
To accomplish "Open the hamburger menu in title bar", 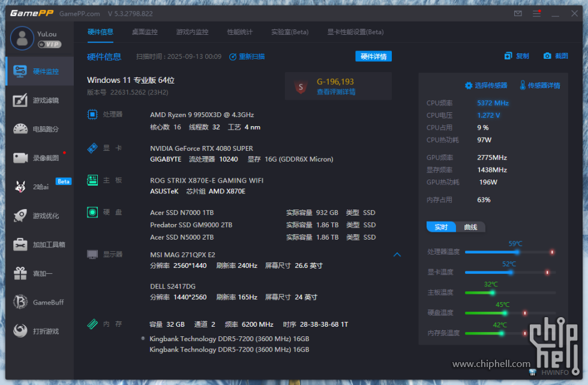I will 536,13.
